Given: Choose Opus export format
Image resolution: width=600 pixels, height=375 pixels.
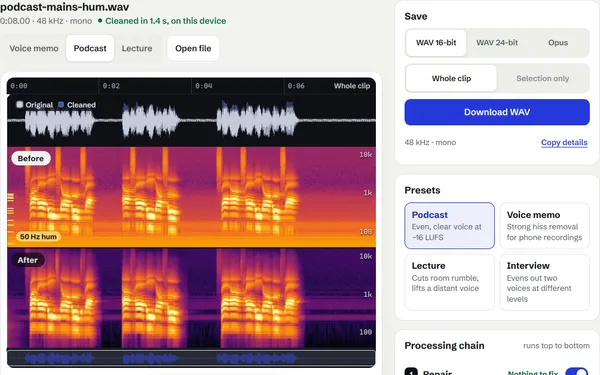Looking at the screenshot, I should coord(558,43).
